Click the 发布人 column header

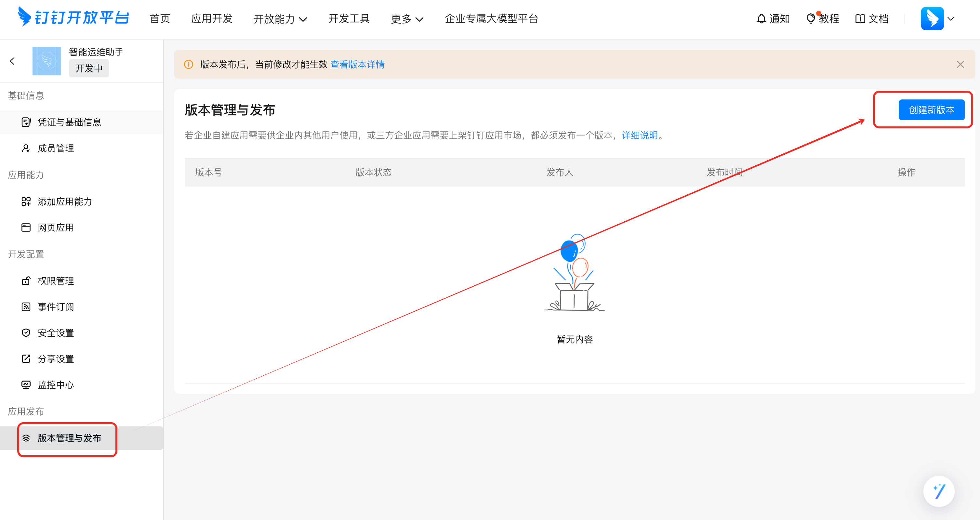pos(560,172)
